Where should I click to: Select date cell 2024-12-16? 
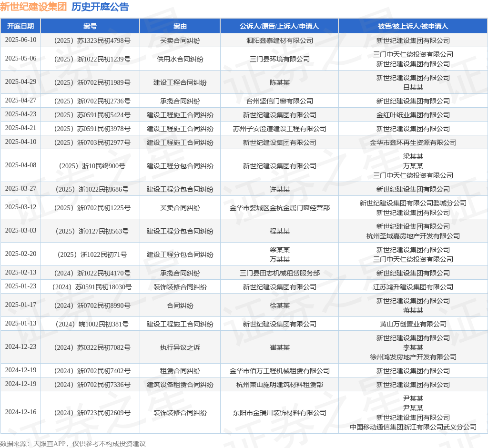point(20,412)
